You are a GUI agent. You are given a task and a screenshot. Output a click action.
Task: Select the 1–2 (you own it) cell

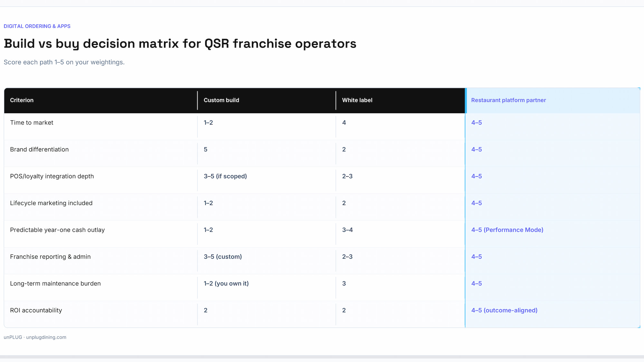pyautogui.click(x=267, y=287)
